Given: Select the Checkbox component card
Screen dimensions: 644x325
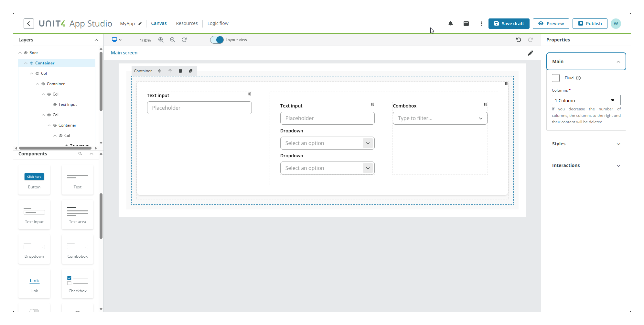Looking at the screenshot, I should (78, 284).
